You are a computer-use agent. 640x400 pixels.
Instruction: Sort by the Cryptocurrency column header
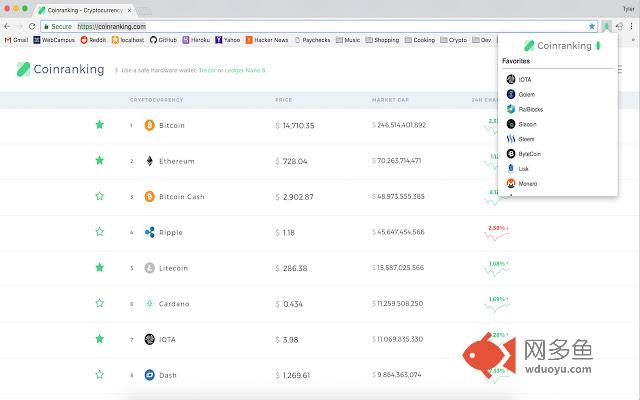tap(156, 100)
